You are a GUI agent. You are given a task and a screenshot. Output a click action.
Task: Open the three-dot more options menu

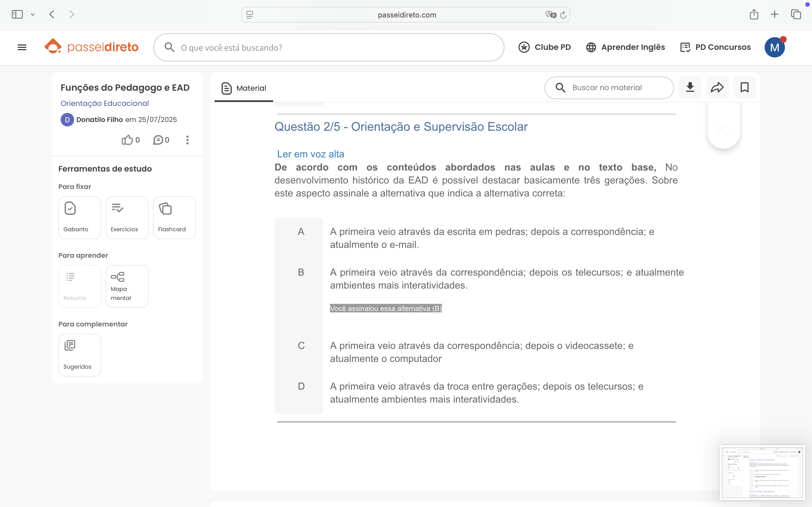(x=187, y=140)
